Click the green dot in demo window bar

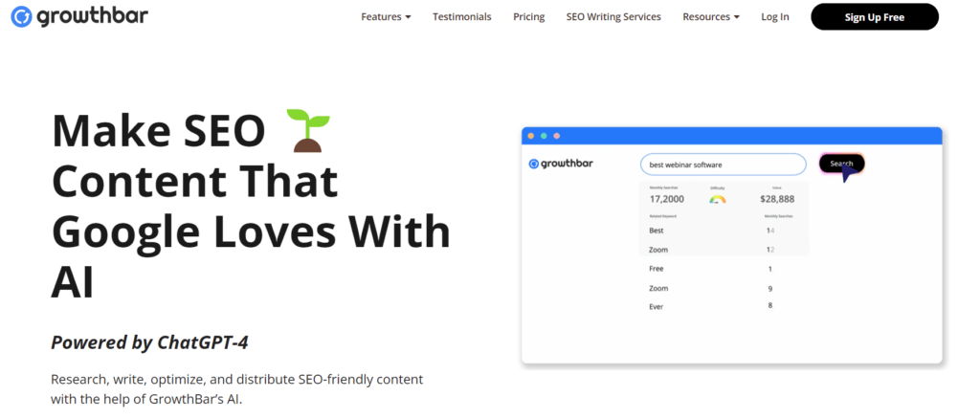[x=544, y=136]
